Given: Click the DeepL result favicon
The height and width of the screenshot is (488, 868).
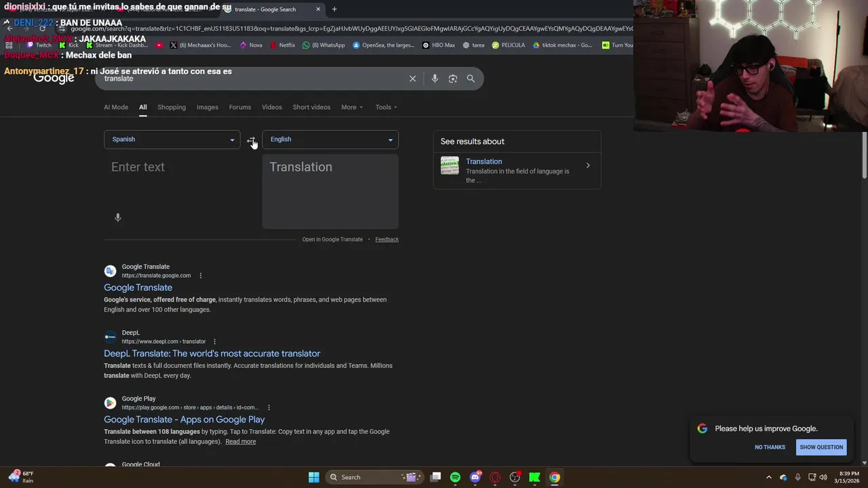Looking at the screenshot, I should click(x=110, y=337).
